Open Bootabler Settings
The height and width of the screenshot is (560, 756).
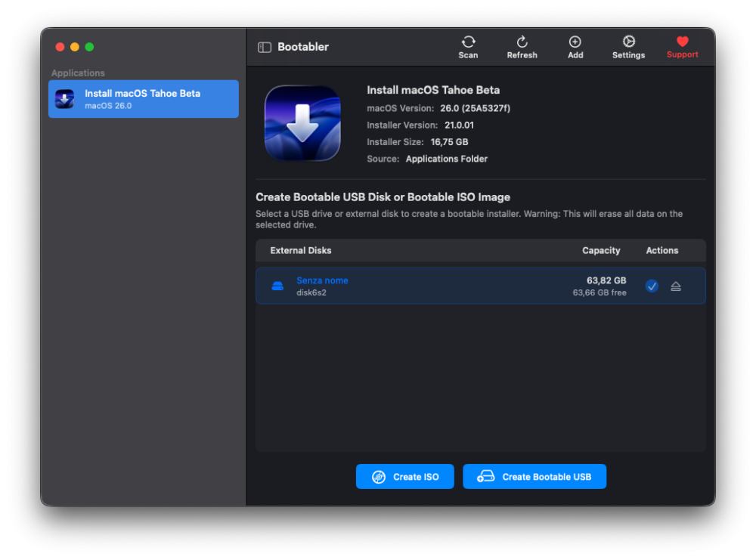[x=628, y=47]
